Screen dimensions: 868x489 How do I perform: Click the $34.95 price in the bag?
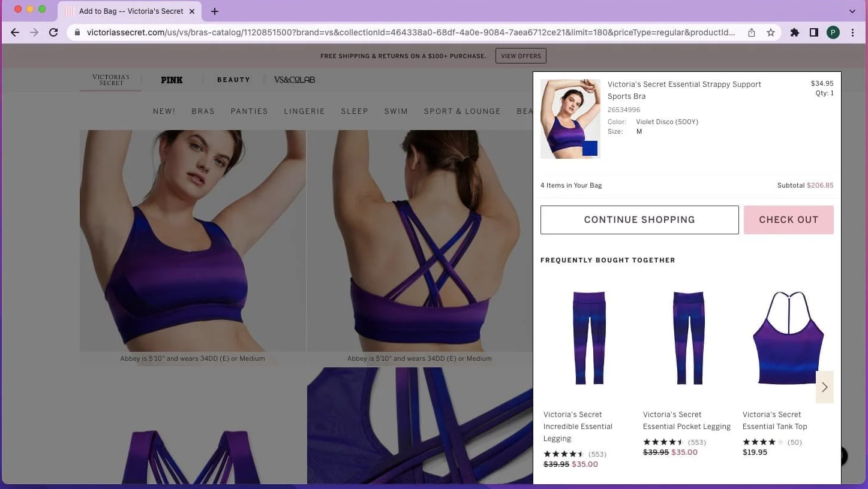[822, 84]
